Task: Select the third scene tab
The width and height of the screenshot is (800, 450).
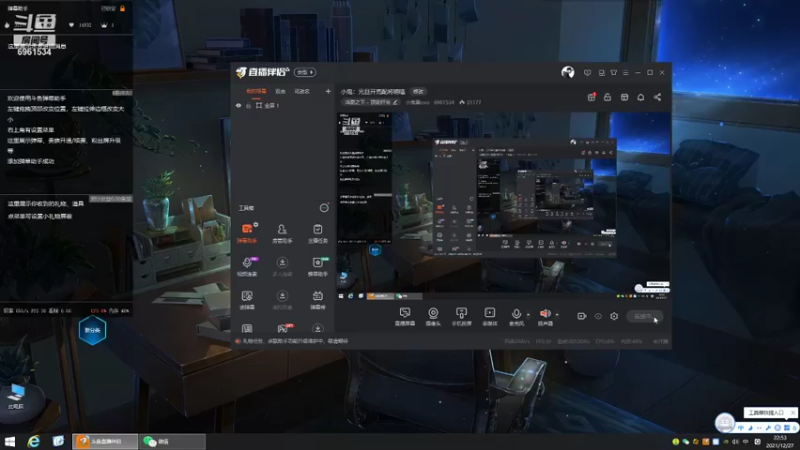Action: pyautogui.click(x=302, y=91)
